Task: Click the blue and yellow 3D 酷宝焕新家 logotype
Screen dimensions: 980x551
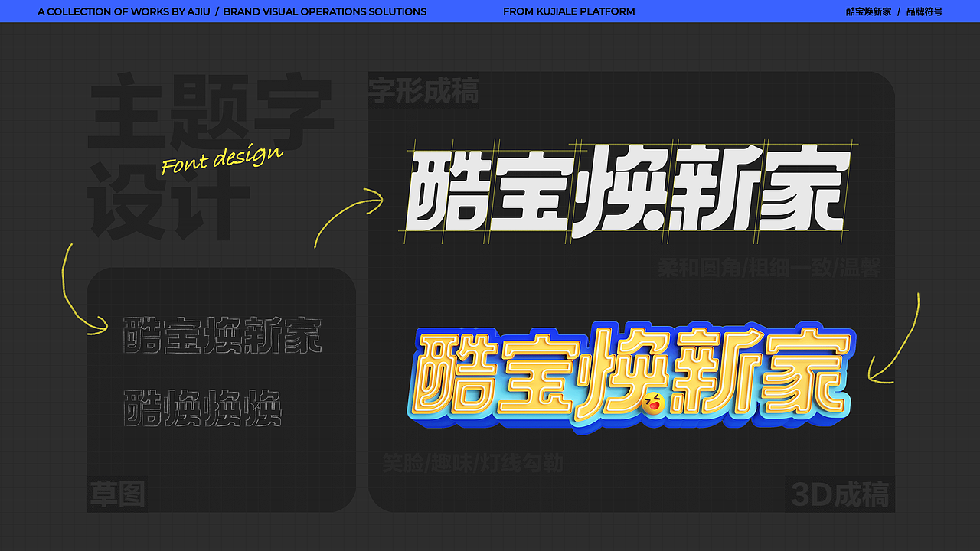Action: [633, 379]
